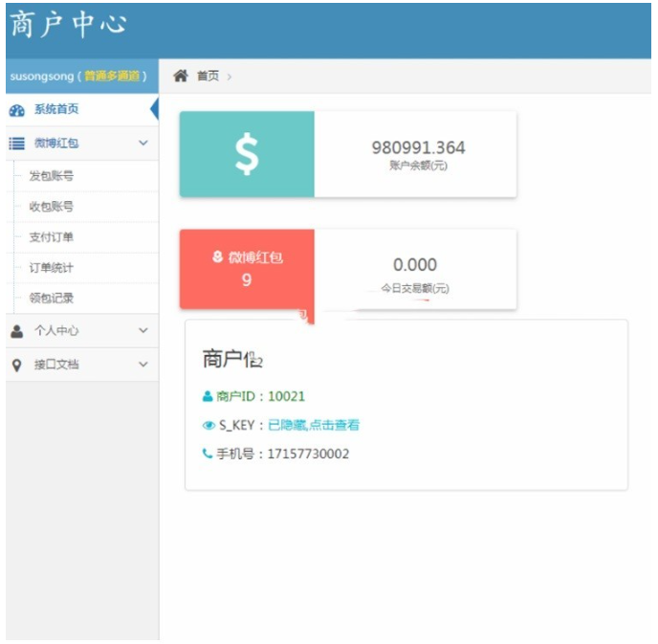Viewport: 658px width, 644px height.
Task: Click the phone icon beside 手机号
Action: tap(208, 454)
